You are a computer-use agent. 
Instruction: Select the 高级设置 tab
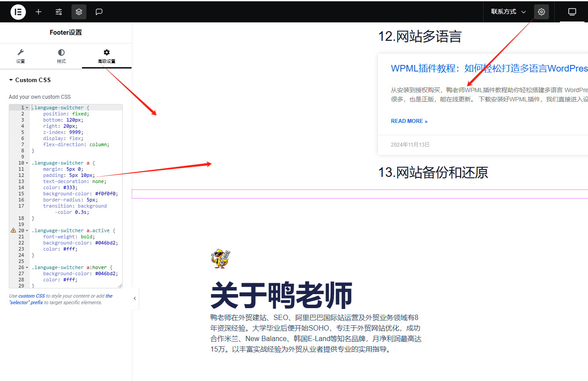[x=107, y=56]
